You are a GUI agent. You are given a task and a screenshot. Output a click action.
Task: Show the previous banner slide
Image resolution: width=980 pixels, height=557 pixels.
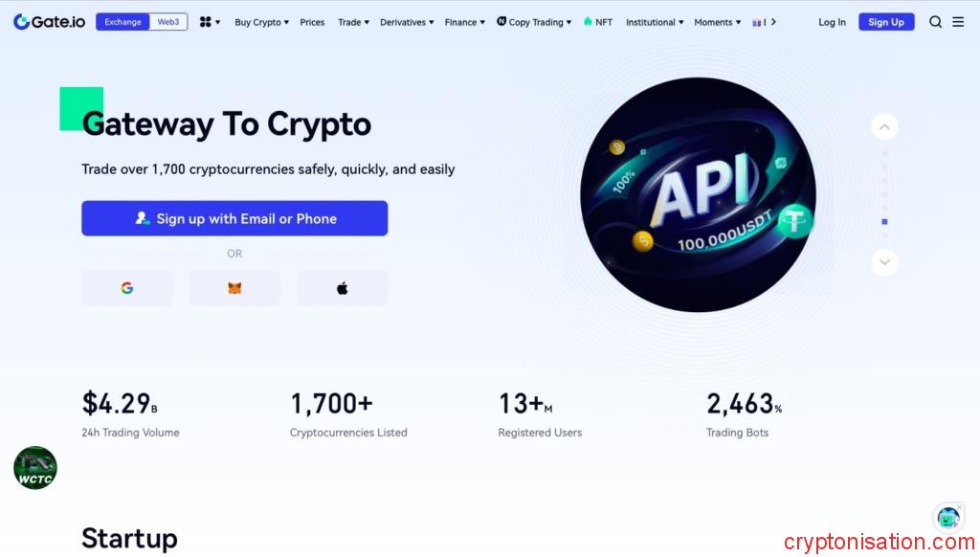click(x=884, y=127)
